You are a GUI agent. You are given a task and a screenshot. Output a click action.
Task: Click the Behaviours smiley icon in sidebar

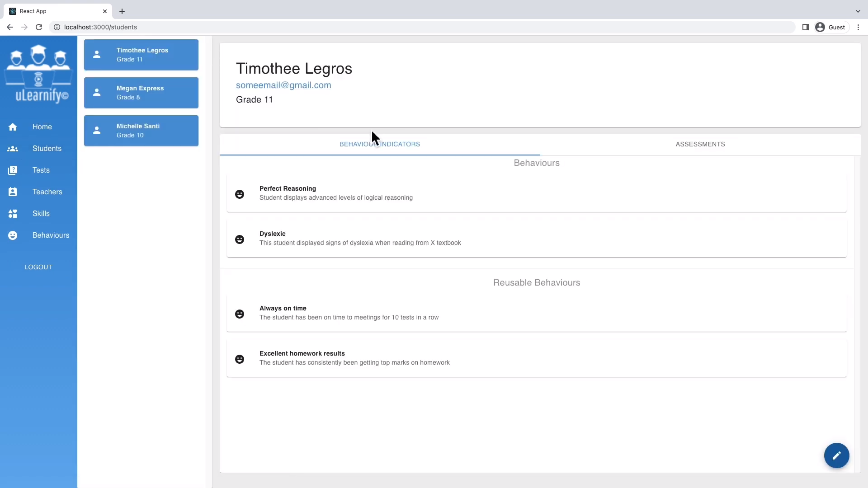click(13, 235)
